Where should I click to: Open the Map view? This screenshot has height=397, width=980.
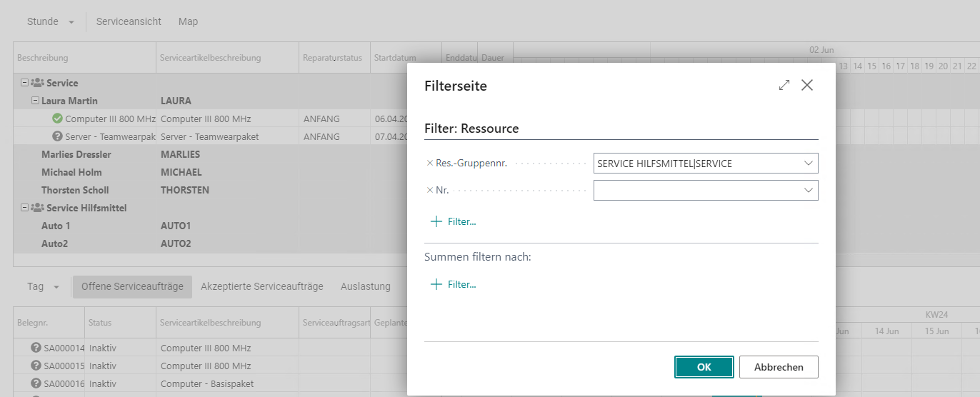pos(189,21)
